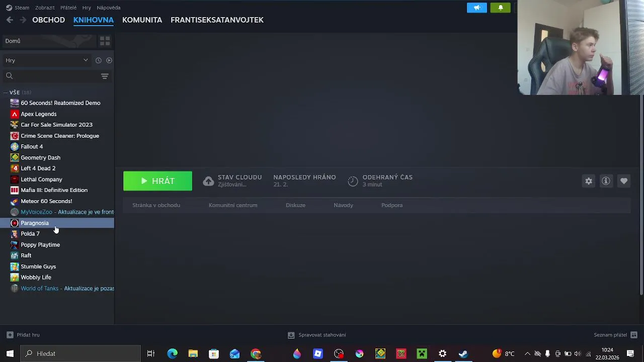Open advanced library filter options icon
Viewport: 644px width, 362px height.
(x=105, y=76)
